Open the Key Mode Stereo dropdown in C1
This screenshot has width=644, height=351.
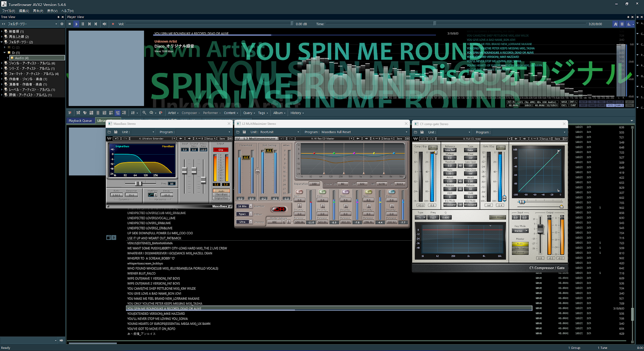point(520,231)
